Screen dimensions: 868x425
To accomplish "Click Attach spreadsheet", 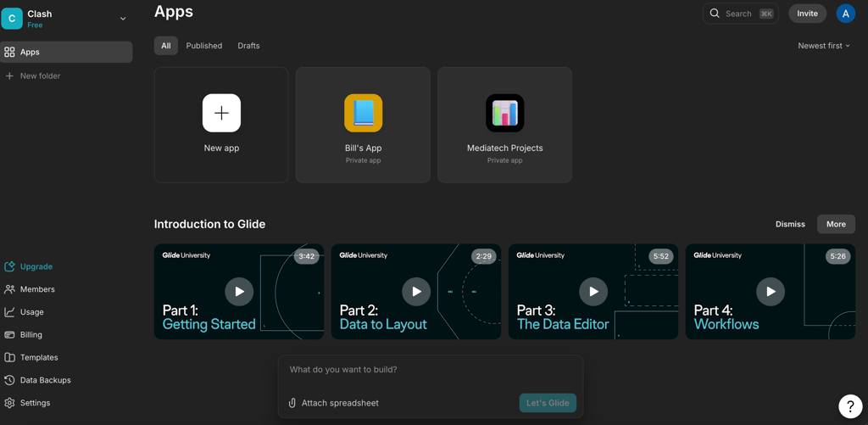I will (x=340, y=404).
